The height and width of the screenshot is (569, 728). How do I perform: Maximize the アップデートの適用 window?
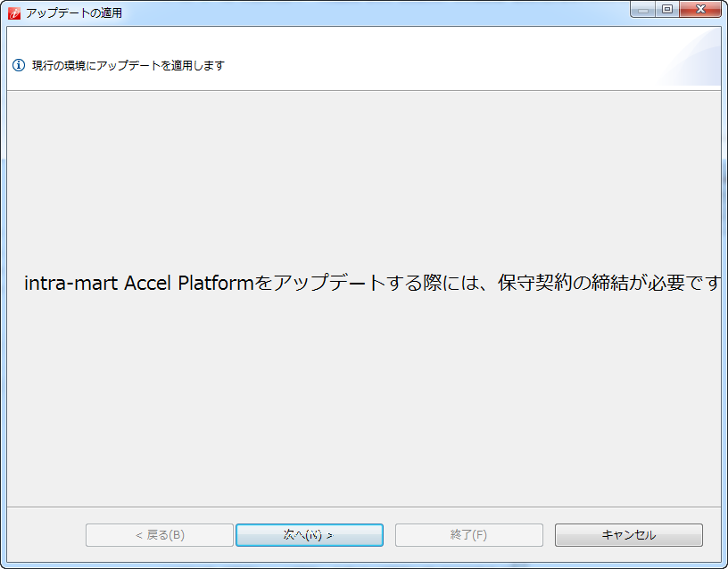pyautogui.click(x=667, y=9)
